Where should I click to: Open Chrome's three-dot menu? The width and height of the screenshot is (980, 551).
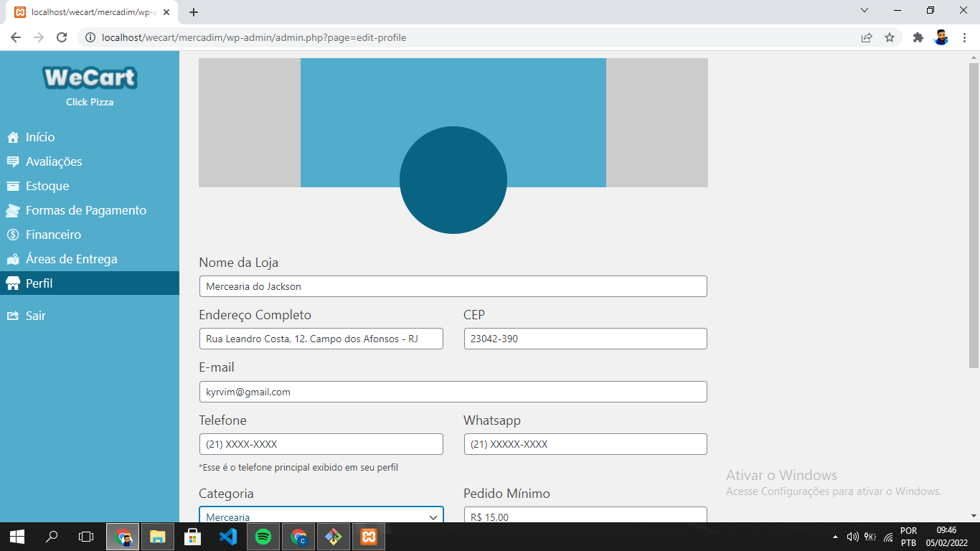click(x=965, y=37)
